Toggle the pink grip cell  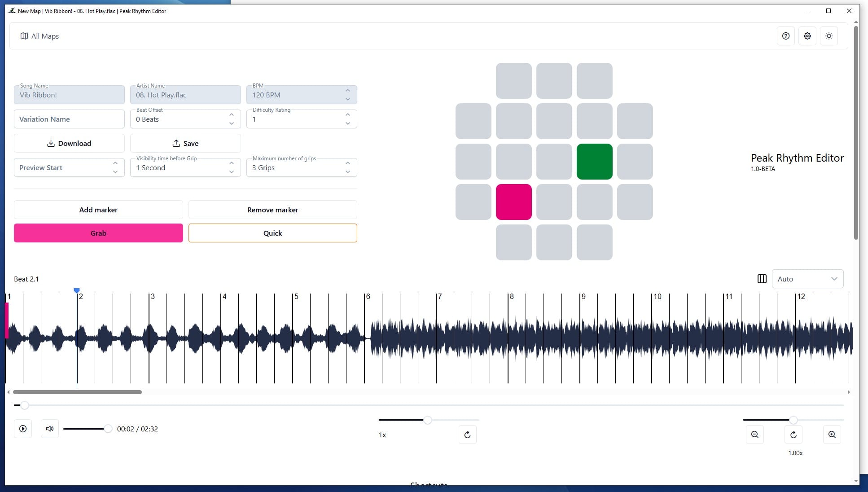point(513,202)
